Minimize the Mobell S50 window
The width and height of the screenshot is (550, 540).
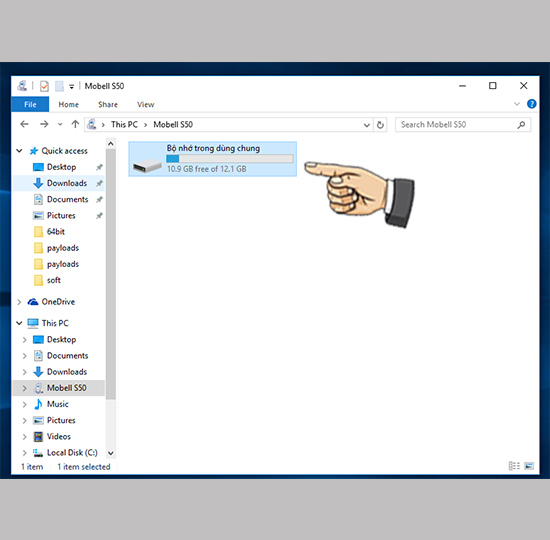(462, 86)
